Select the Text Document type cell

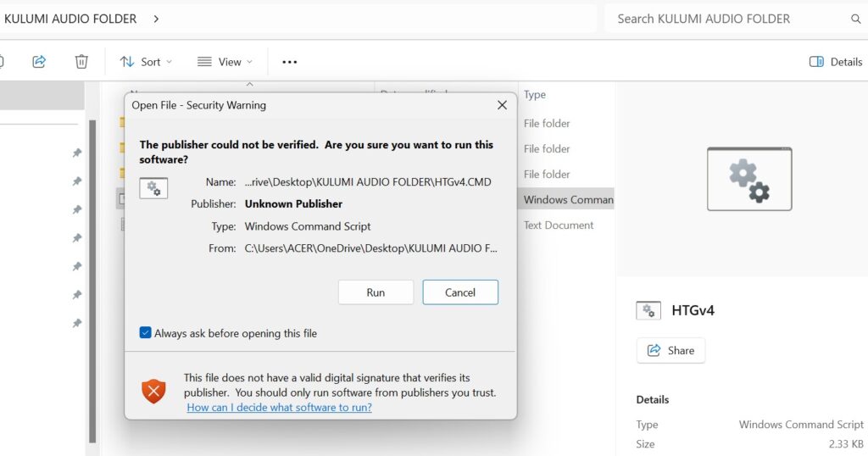559,225
